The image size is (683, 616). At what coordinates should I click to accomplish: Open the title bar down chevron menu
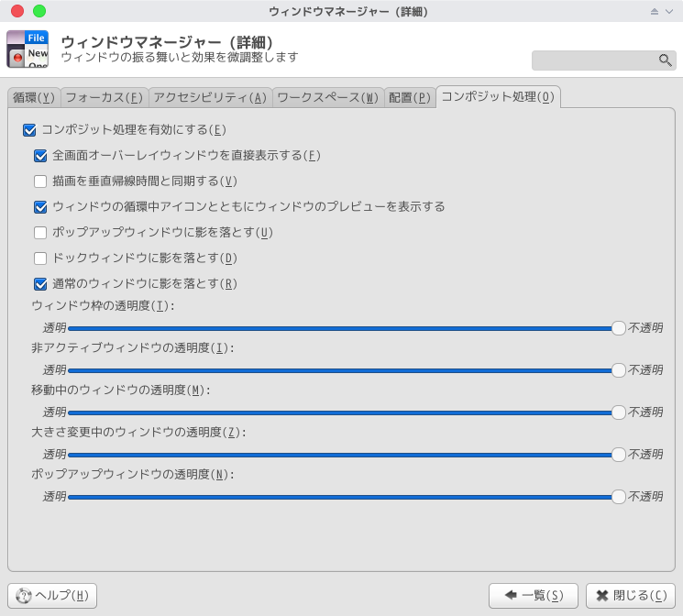(669, 12)
